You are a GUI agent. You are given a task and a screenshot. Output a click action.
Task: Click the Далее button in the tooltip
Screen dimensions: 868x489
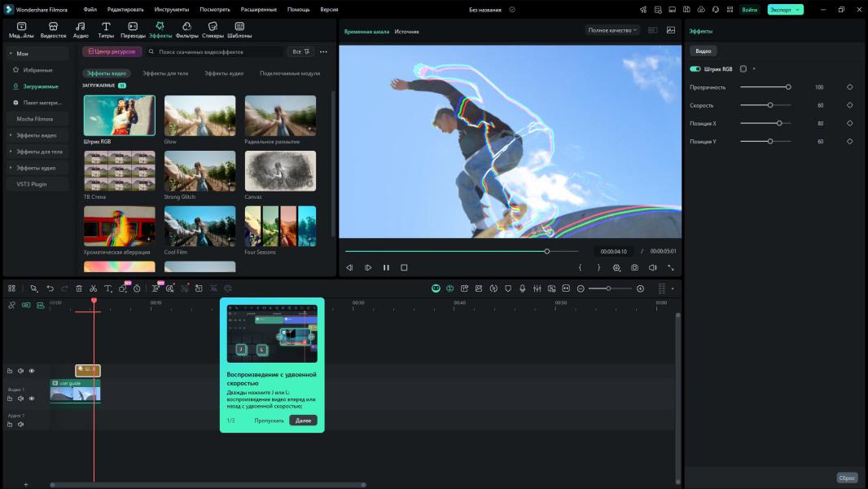pos(303,421)
